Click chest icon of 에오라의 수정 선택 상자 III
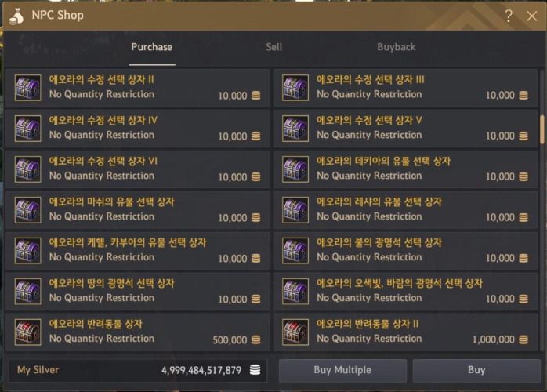 (295, 88)
